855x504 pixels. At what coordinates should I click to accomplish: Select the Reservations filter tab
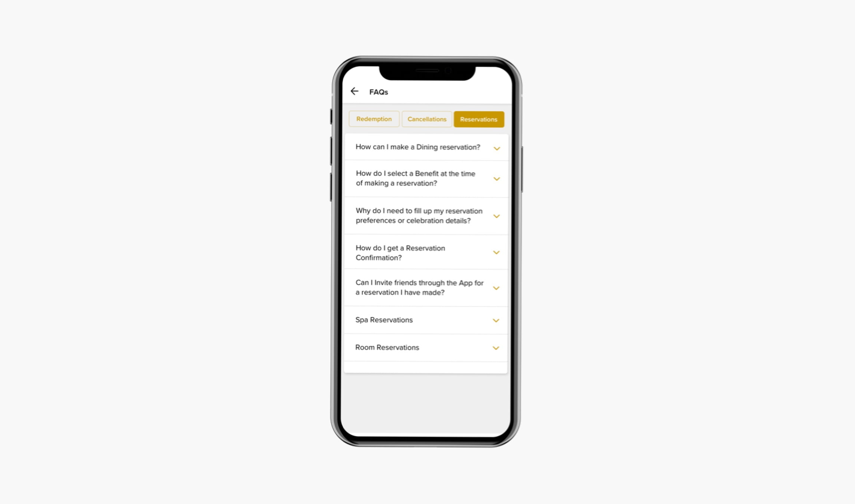pos(478,119)
